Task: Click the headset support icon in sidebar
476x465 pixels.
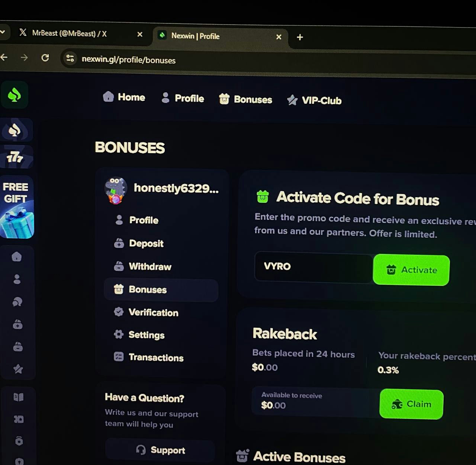Action: pos(17,302)
